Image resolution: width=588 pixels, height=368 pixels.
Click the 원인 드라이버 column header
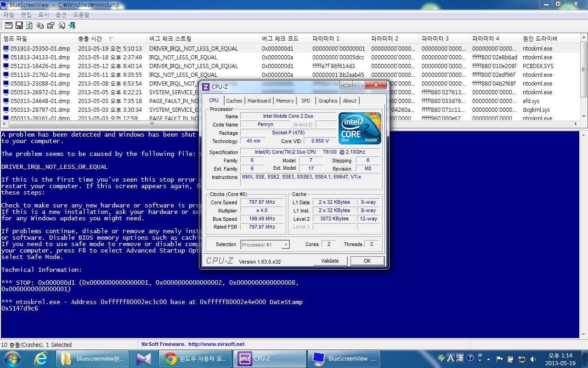(549, 39)
